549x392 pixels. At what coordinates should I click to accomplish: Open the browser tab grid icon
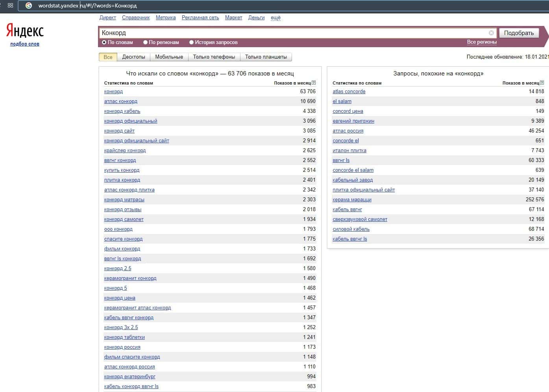[x=10, y=6]
